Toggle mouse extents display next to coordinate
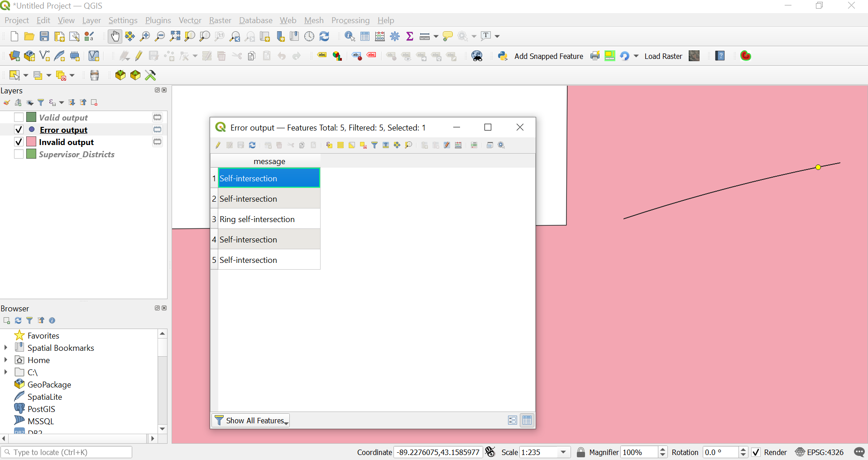868x460 pixels. coord(490,452)
